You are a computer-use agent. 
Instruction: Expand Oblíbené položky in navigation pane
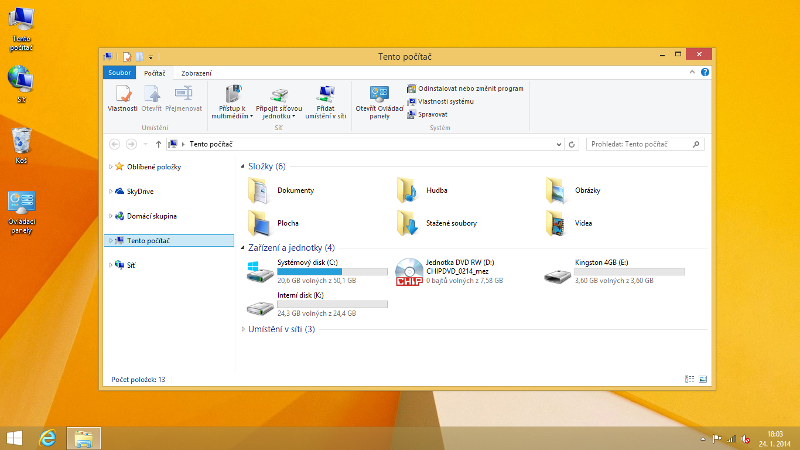click(x=110, y=166)
